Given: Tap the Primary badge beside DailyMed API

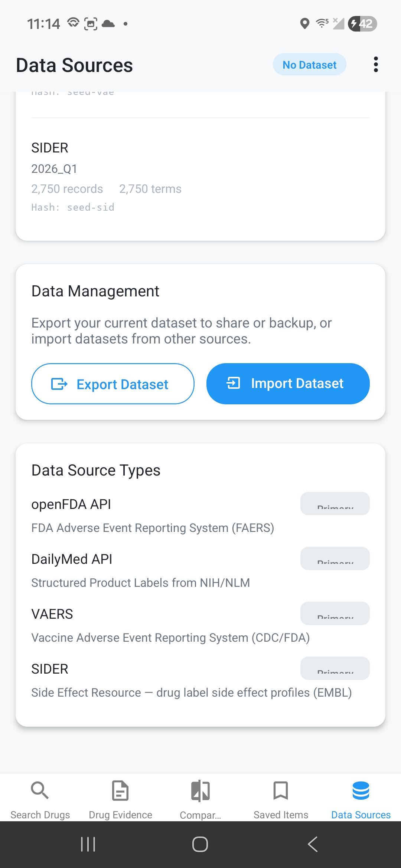Looking at the screenshot, I should [x=335, y=559].
